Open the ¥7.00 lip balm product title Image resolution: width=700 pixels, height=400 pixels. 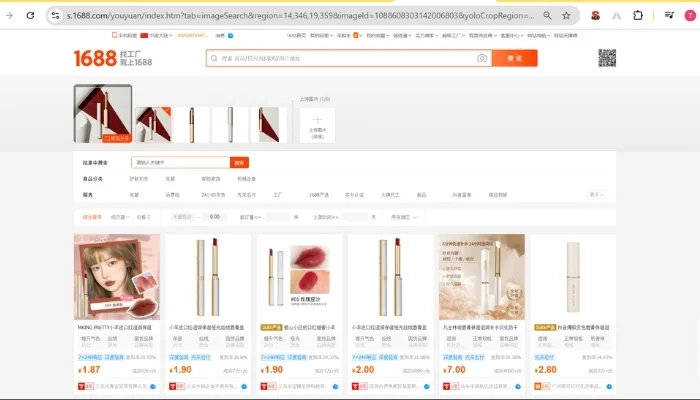click(480, 327)
